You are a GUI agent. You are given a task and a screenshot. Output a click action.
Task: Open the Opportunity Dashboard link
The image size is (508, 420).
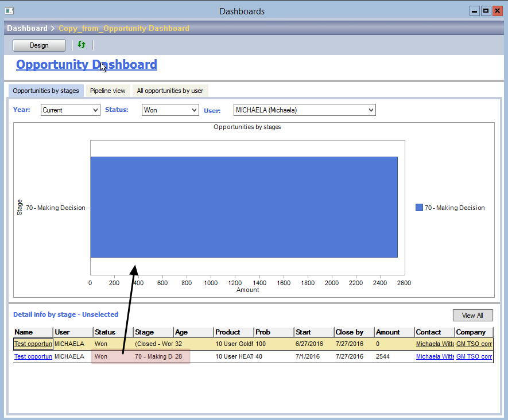86,64
